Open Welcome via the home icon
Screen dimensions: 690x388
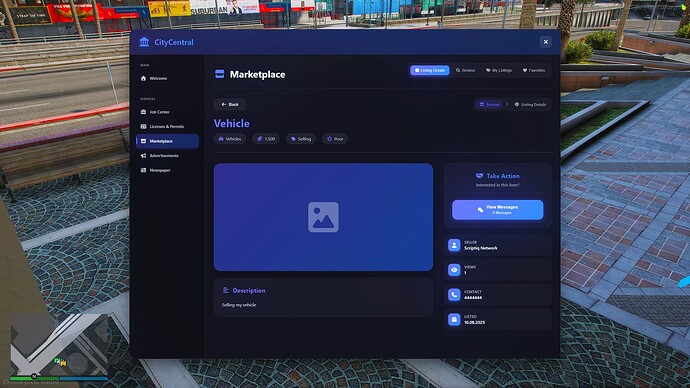[x=143, y=78]
